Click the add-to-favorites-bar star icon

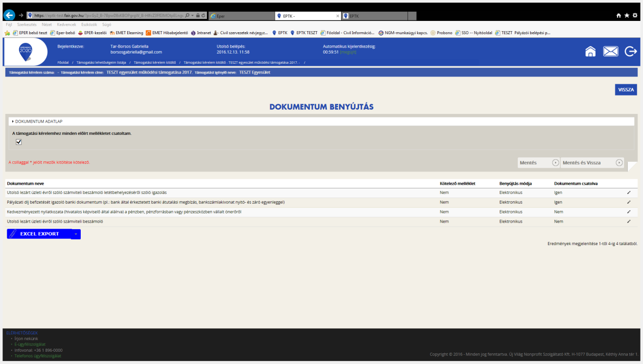7,33
